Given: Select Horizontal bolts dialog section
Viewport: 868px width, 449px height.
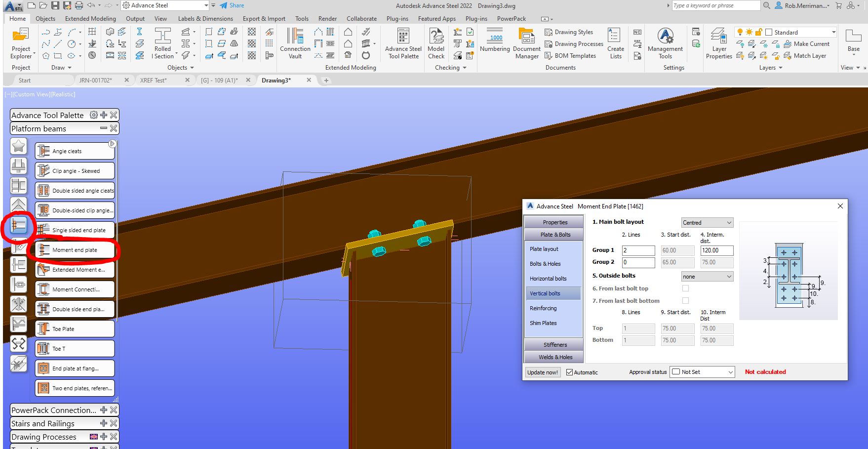Looking at the screenshot, I should pyautogui.click(x=548, y=279).
